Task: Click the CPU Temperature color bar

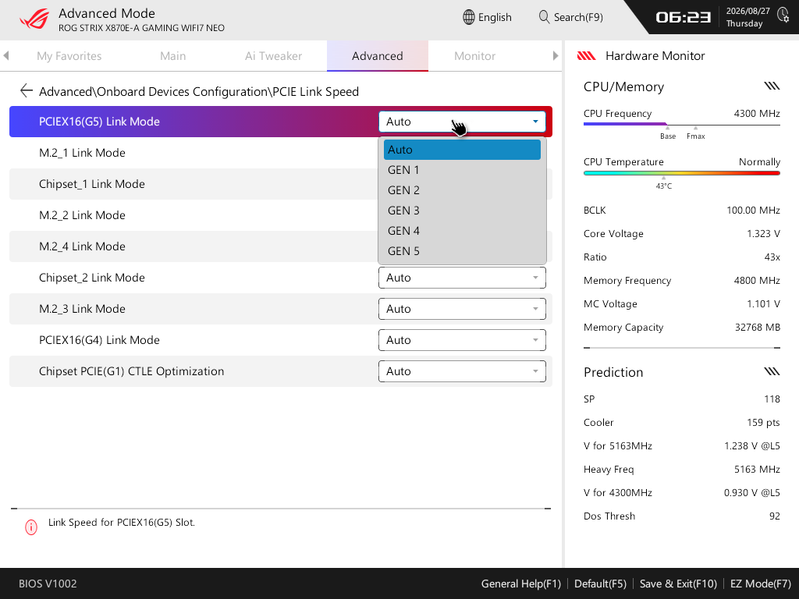Action: point(682,173)
